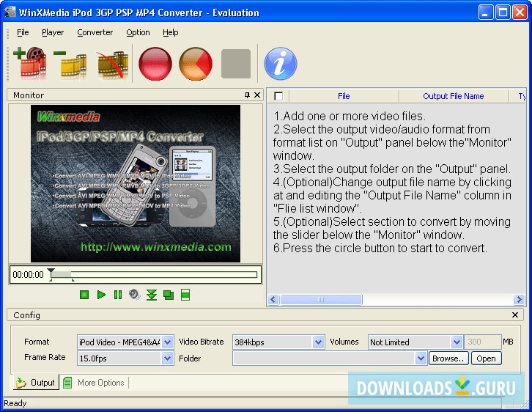
Task: Toggle the speaker mute icon under Monitor
Action: click(x=135, y=295)
